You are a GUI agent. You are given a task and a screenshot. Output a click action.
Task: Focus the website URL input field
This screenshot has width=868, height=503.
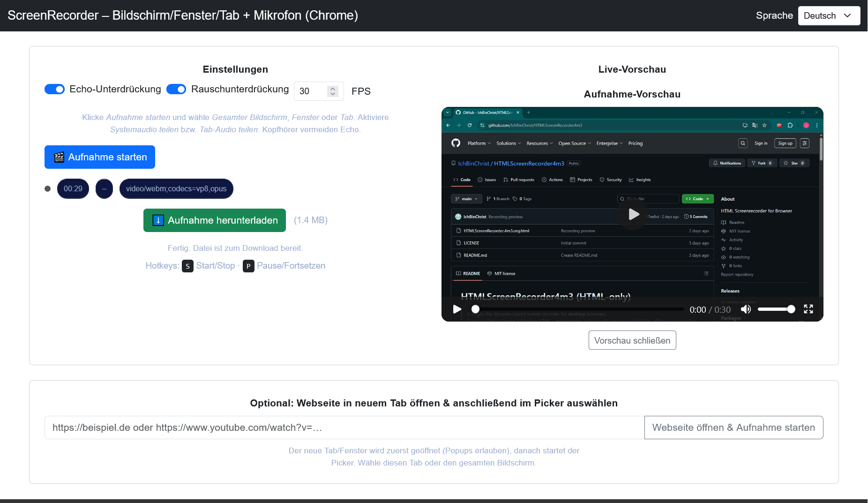[344, 428]
